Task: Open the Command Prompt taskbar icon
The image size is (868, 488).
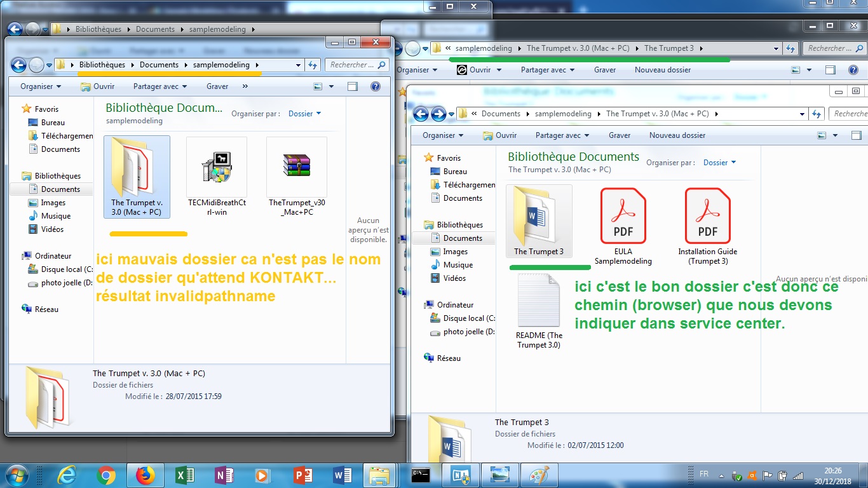Action: tap(421, 475)
